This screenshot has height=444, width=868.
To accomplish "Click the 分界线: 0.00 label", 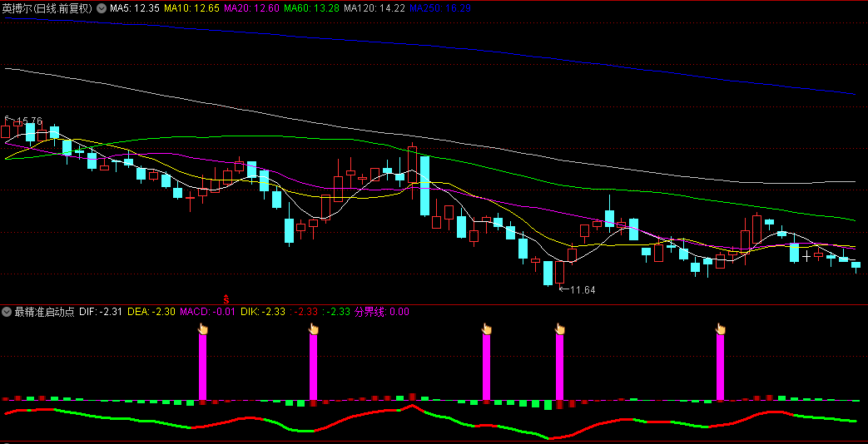I will pos(382,312).
